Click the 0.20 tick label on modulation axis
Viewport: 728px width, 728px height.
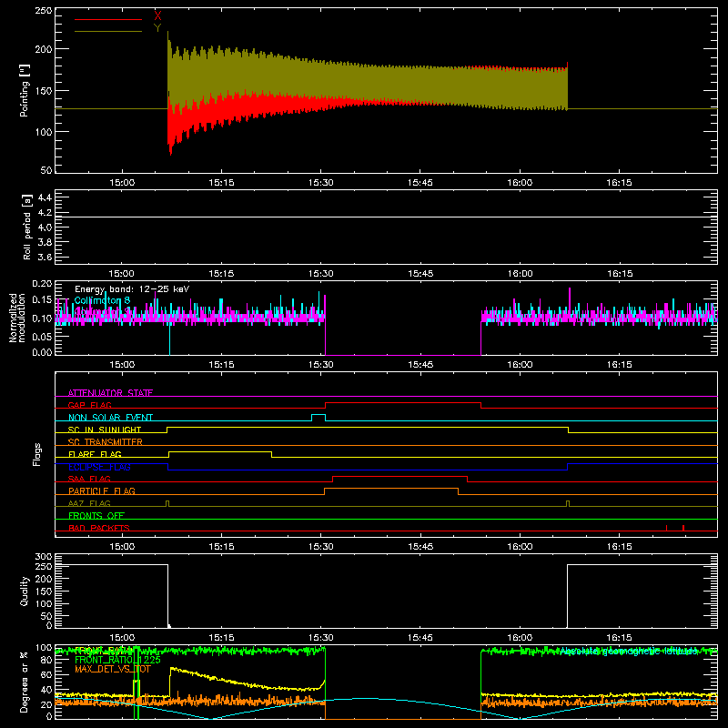pos(42,284)
